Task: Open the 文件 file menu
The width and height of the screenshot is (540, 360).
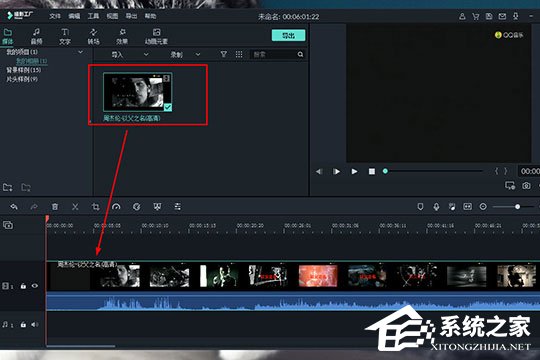Action: [55, 16]
